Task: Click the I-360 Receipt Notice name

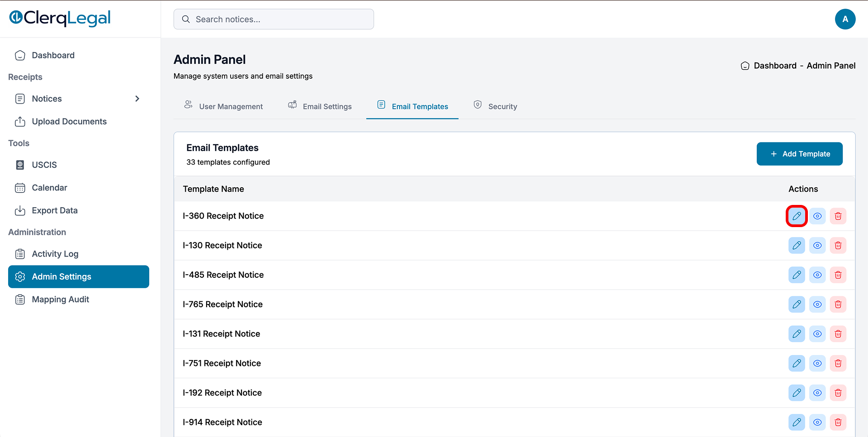Action: click(223, 216)
